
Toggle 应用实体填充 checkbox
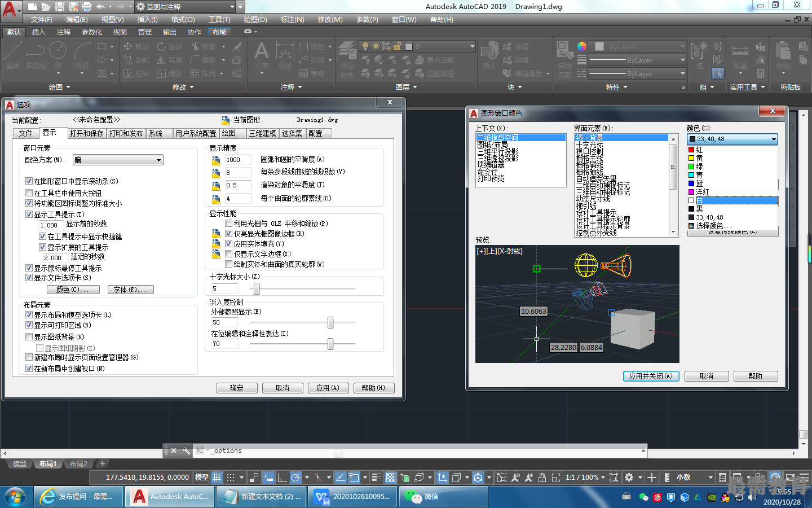point(228,244)
